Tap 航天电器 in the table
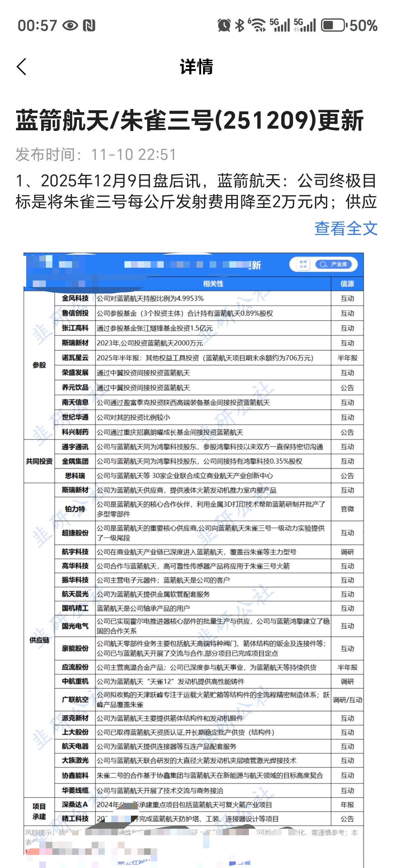The height and width of the screenshot is (868, 393). click(x=75, y=746)
